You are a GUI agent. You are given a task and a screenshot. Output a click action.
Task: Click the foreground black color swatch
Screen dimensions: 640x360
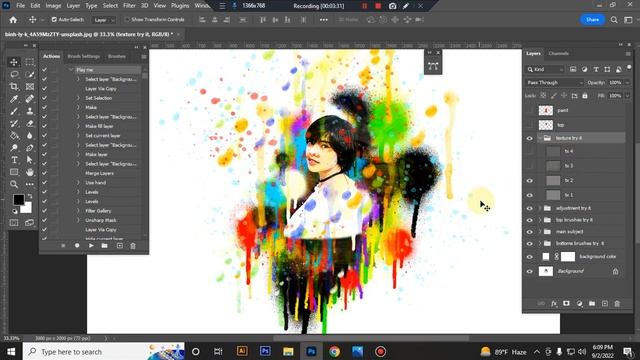tap(18, 200)
